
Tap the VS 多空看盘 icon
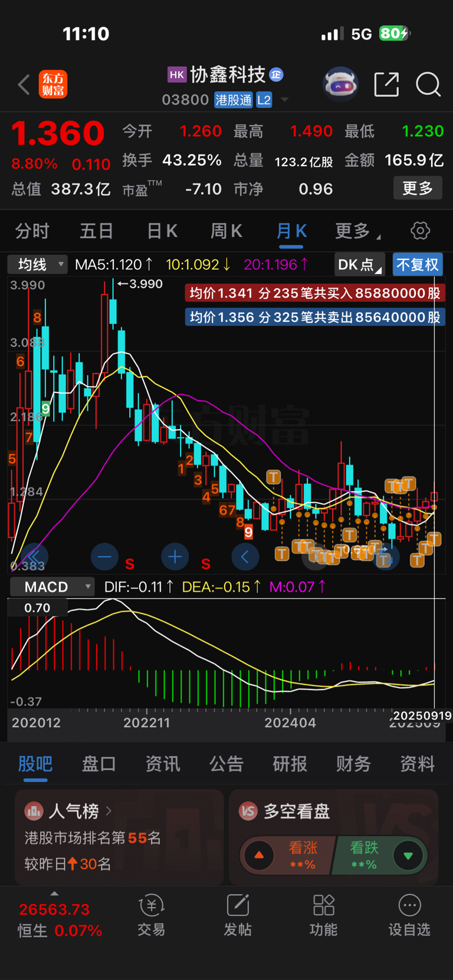click(248, 811)
